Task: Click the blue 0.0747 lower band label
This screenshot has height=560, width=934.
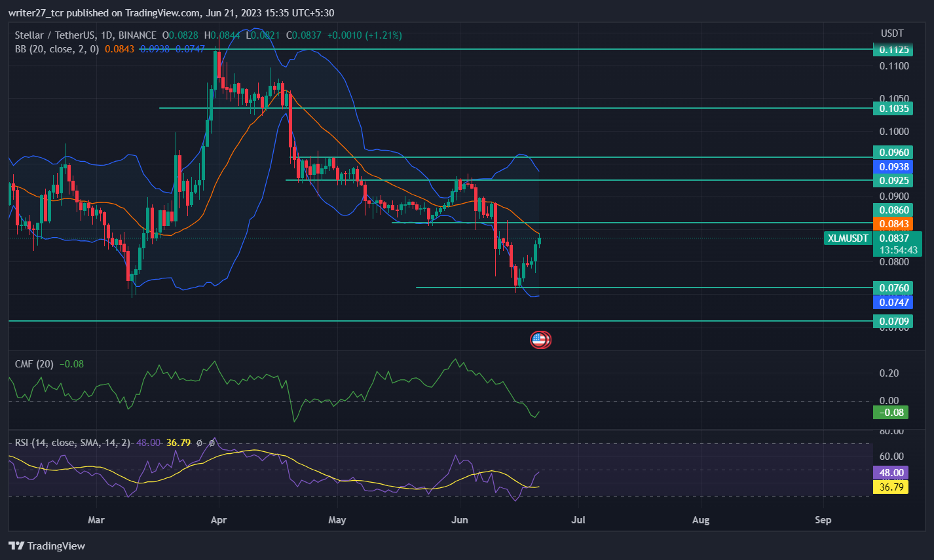Action: (893, 303)
